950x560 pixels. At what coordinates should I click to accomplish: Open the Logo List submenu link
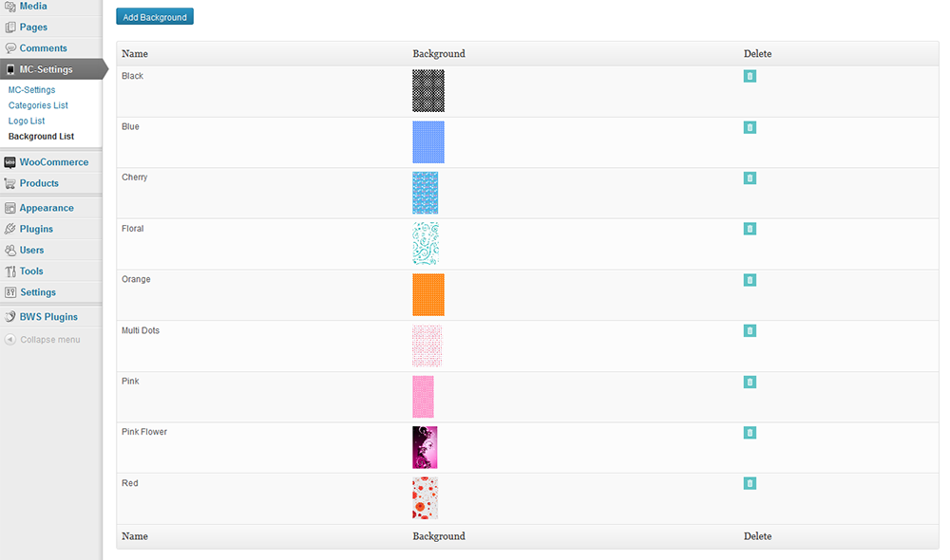(x=27, y=121)
